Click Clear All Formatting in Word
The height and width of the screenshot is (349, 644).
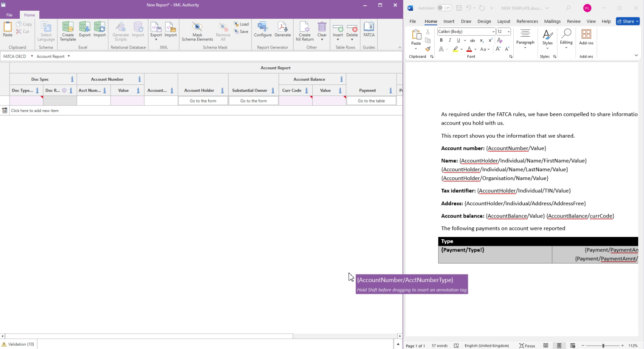[x=500, y=40]
